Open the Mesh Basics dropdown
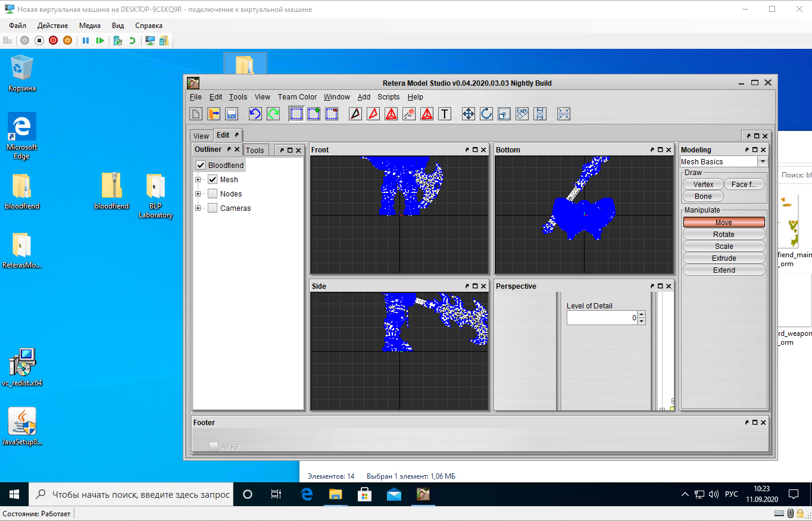Viewport: 812px width, 521px height. point(762,161)
